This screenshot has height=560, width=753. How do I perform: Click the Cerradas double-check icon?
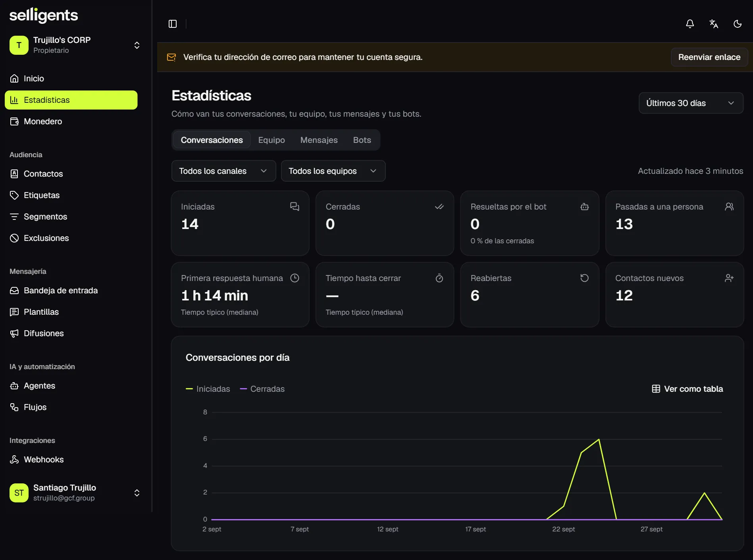point(439,206)
